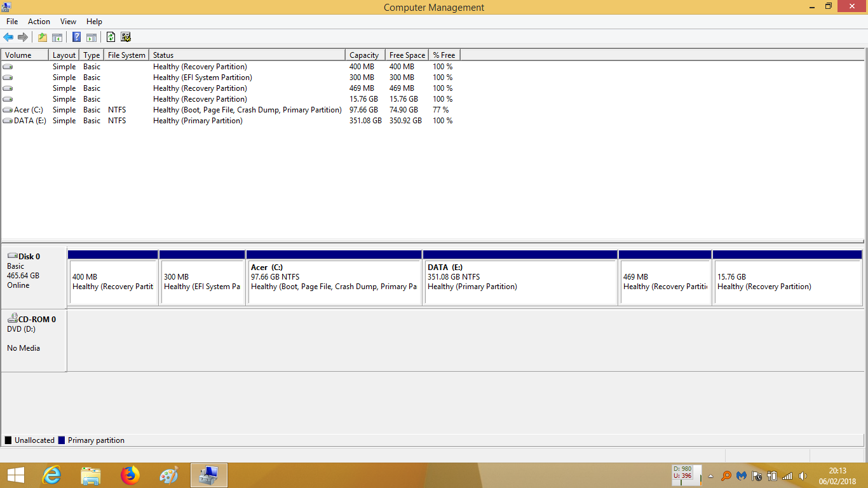Screen dimensions: 868x488
Task: Click the blue Primary partition legend swatch
Action: pos(62,440)
